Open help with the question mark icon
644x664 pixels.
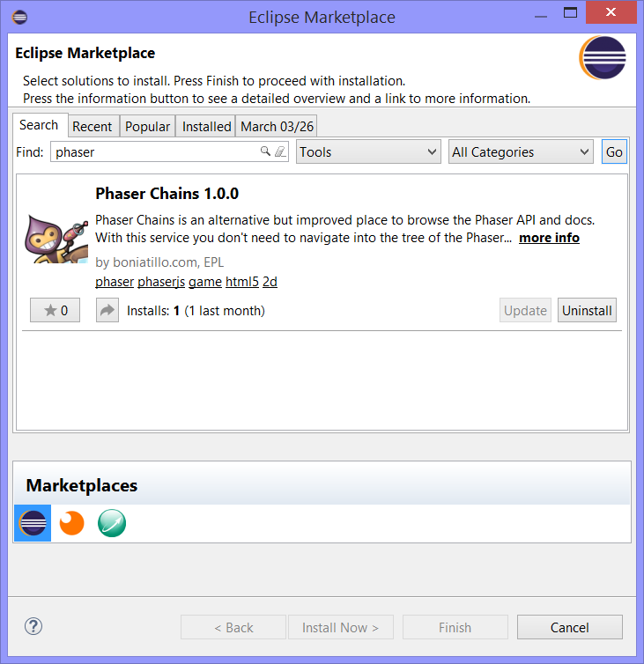33,626
